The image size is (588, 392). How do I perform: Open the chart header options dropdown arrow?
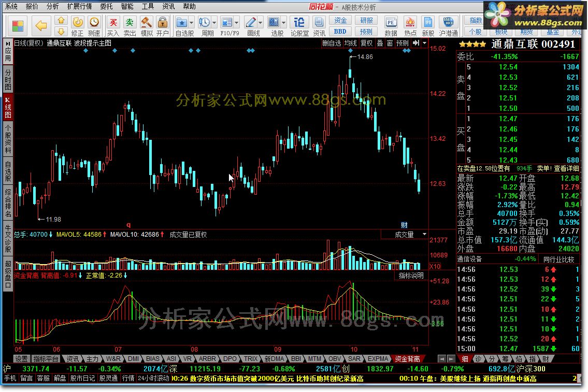[424, 43]
